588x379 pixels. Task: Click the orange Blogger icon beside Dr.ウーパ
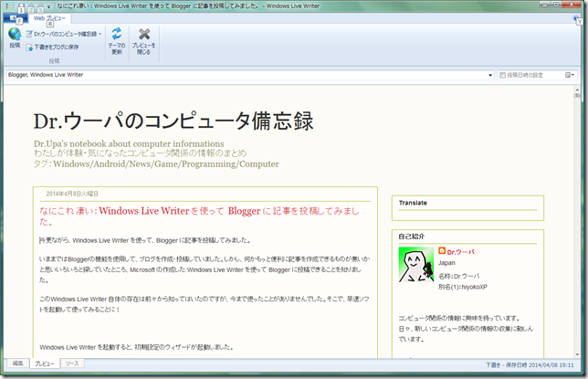(x=442, y=250)
